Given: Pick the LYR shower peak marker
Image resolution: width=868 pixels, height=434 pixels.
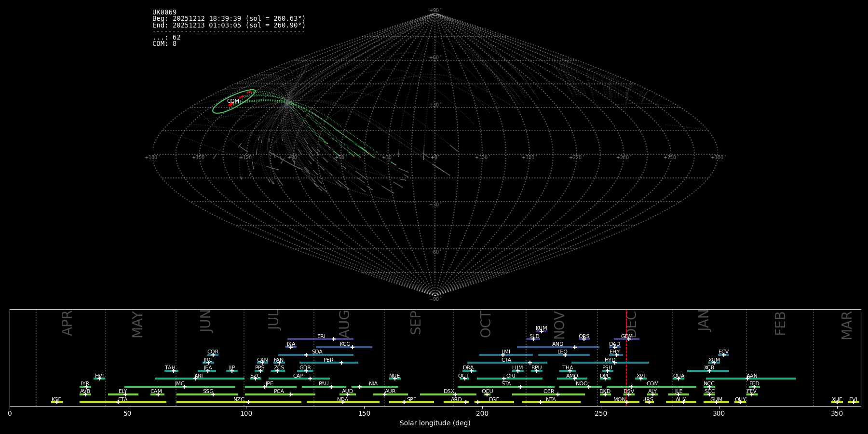Looking at the screenshot, I should [86, 387].
